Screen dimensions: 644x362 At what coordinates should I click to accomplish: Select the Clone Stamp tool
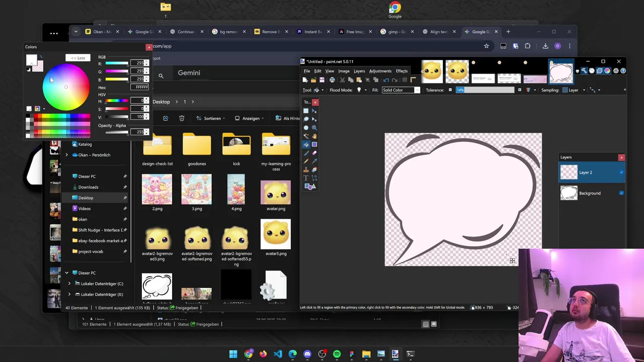306,169
